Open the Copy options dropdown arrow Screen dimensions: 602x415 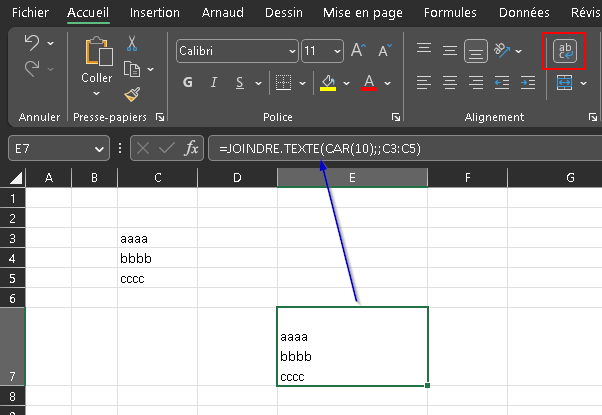[x=150, y=69]
